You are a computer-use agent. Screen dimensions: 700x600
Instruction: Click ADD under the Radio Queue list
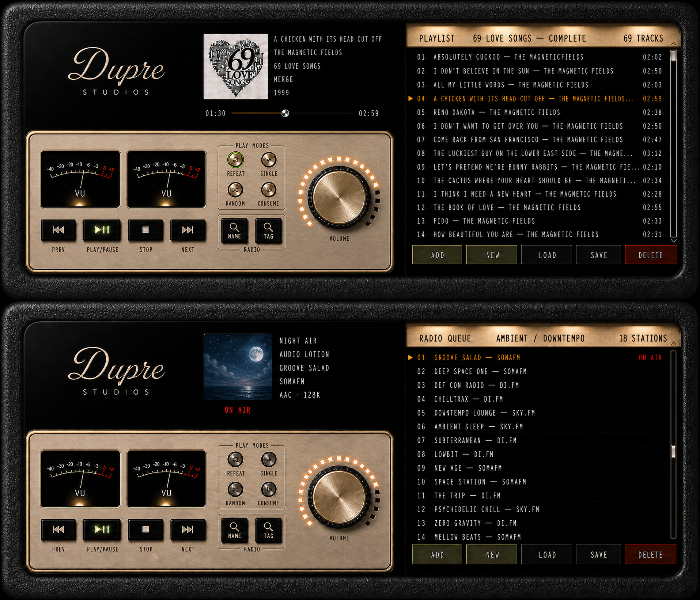pyautogui.click(x=437, y=555)
